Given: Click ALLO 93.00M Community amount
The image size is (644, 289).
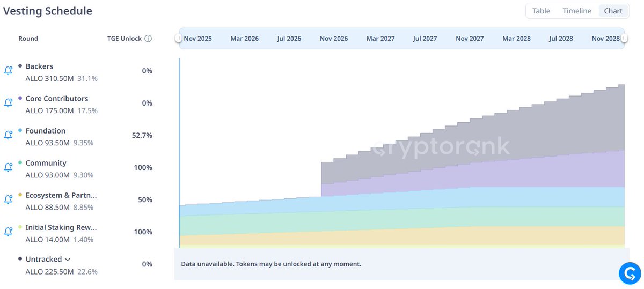Looking at the screenshot, I should [47, 175].
